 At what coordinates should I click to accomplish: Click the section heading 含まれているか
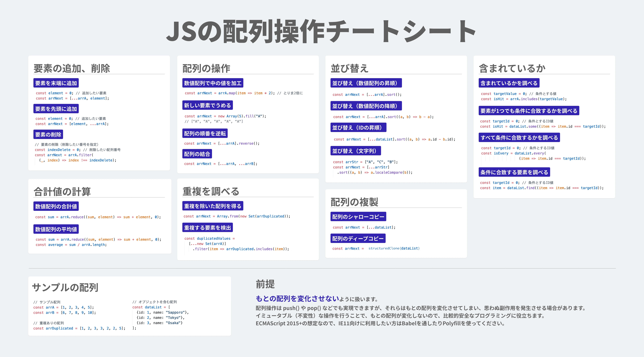[512, 68]
